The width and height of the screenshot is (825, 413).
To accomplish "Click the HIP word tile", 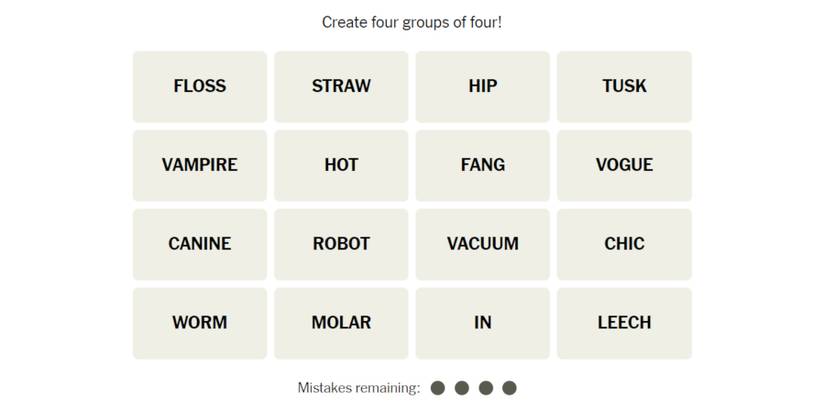I will [x=483, y=86].
